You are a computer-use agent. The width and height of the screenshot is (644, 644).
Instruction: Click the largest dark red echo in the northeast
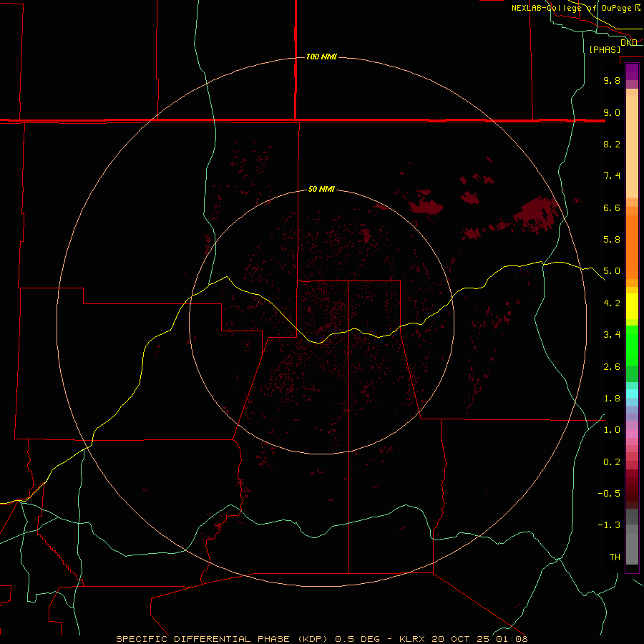point(537,215)
